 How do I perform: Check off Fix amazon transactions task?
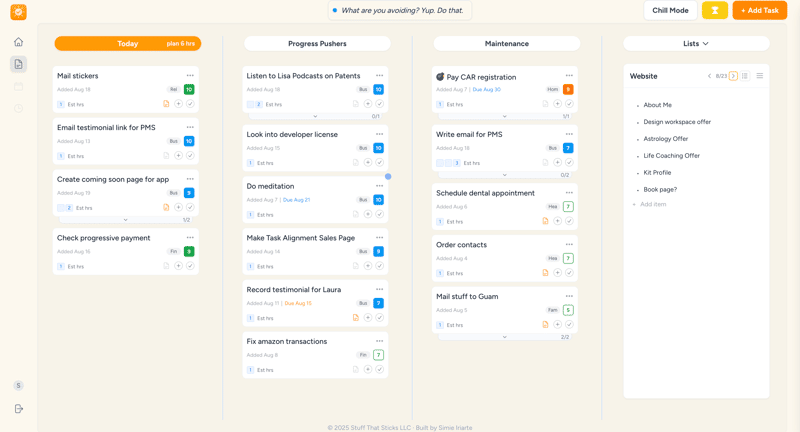[379, 369]
